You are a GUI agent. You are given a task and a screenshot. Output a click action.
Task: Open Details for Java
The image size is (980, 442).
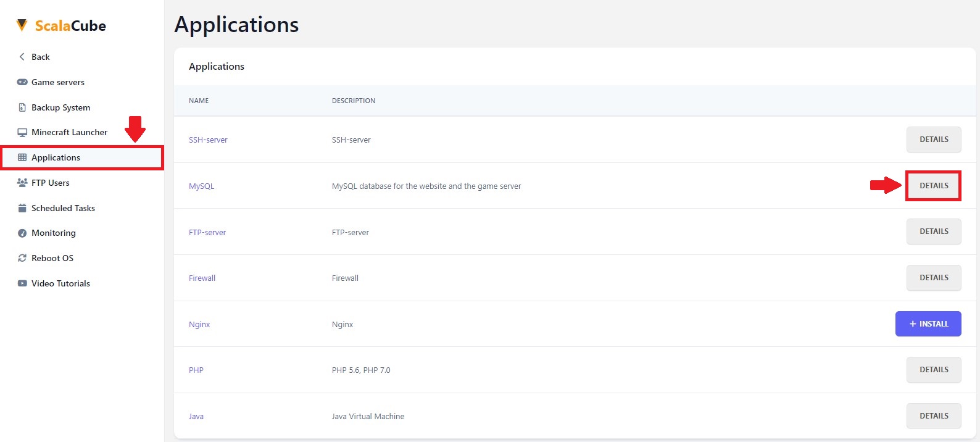click(x=934, y=416)
